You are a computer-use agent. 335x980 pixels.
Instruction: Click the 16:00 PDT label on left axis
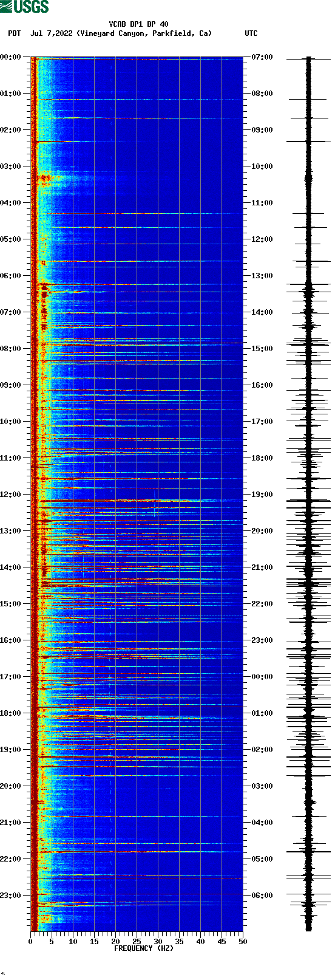(10, 640)
